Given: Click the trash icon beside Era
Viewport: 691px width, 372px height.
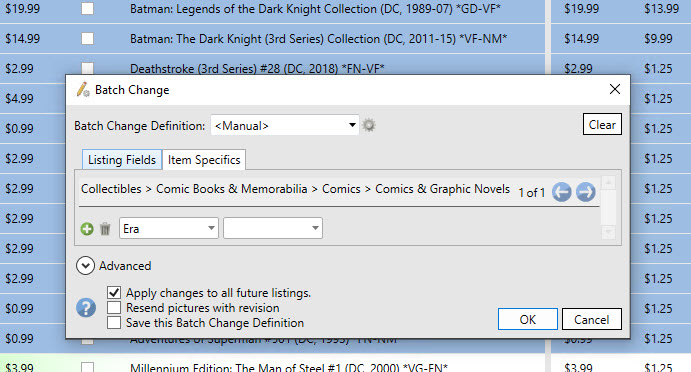Looking at the screenshot, I should 105,229.
